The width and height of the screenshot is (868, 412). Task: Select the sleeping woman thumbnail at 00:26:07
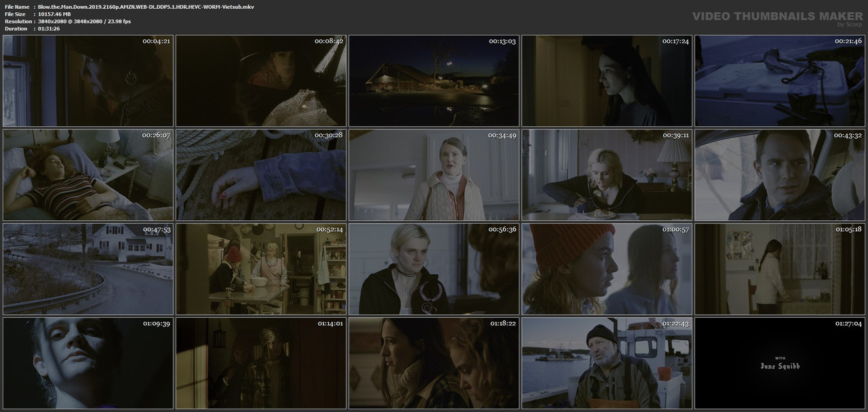88,175
